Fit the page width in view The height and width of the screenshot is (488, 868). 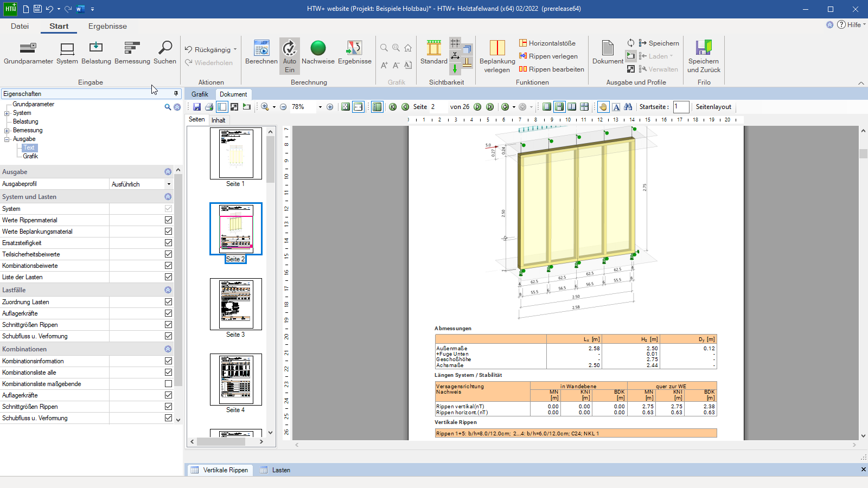coord(358,107)
